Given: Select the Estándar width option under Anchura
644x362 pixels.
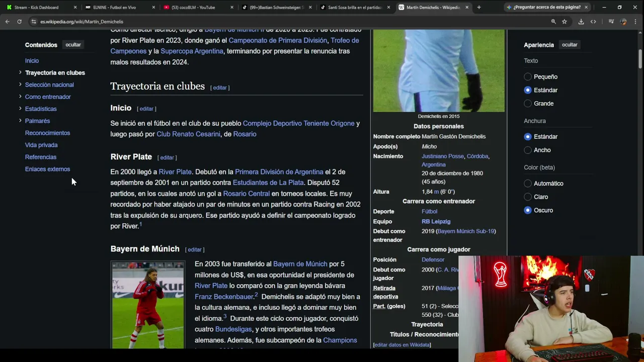Looking at the screenshot, I should click(528, 137).
